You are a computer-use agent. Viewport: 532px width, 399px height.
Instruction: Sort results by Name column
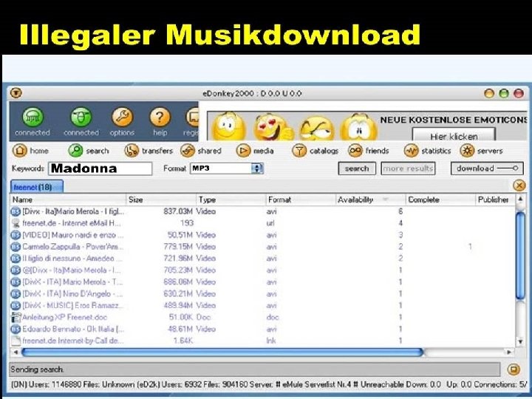[68, 199]
